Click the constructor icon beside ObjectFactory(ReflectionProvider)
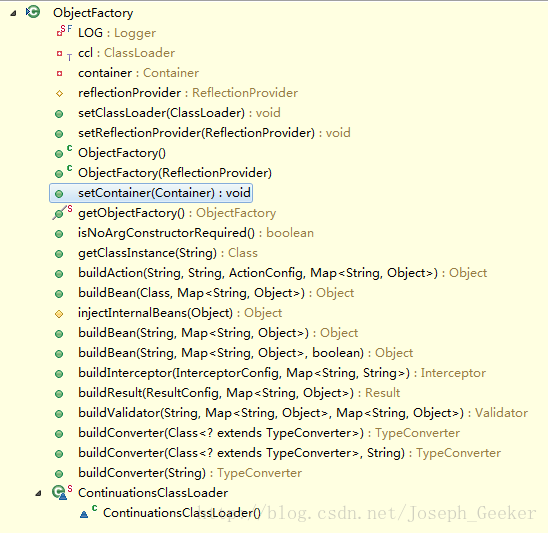This screenshot has width=548, height=533. click(64, 172)
